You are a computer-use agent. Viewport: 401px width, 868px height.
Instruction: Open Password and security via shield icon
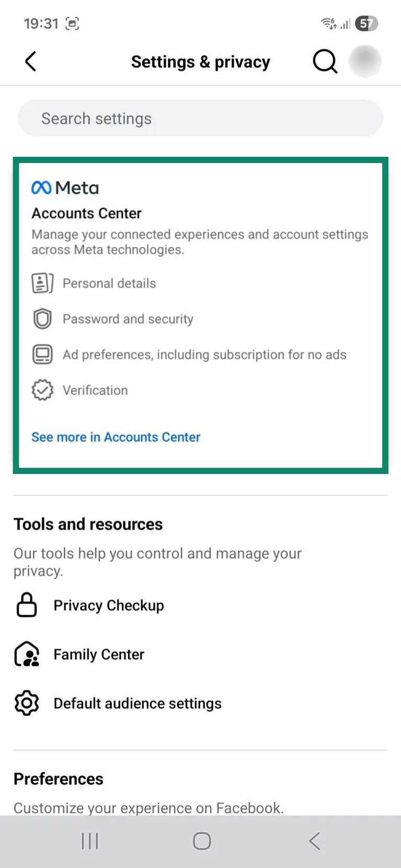[x=42, y=318]
